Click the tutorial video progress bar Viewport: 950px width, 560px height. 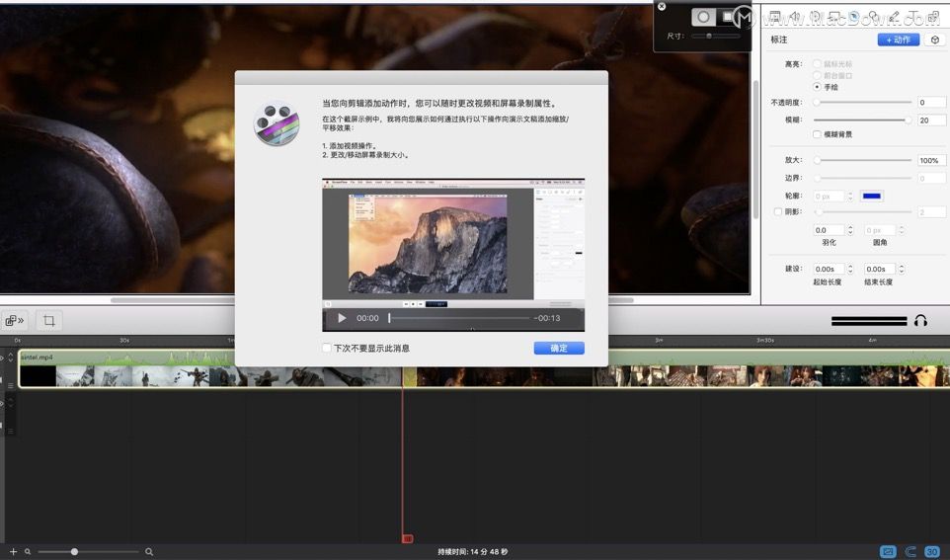click(458, 318)
